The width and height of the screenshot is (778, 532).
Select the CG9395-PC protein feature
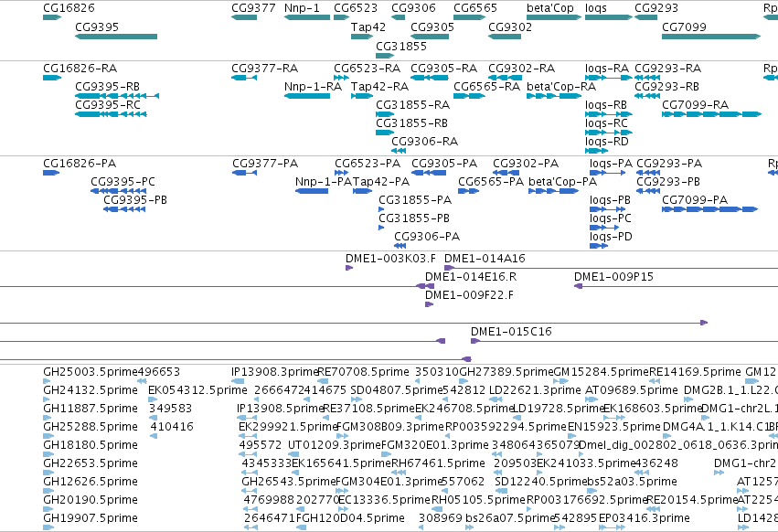point(119,191)
